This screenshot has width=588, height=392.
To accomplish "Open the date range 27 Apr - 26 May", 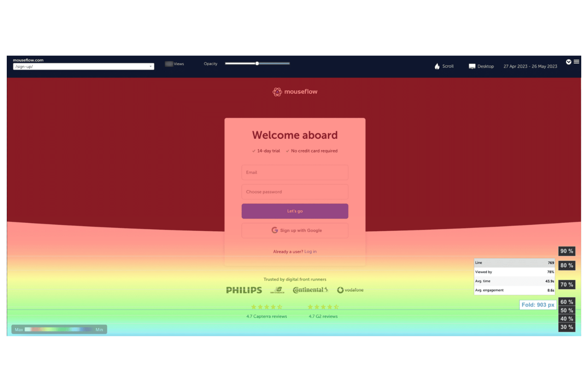I will pyautogui.click(x=530, y=66).
